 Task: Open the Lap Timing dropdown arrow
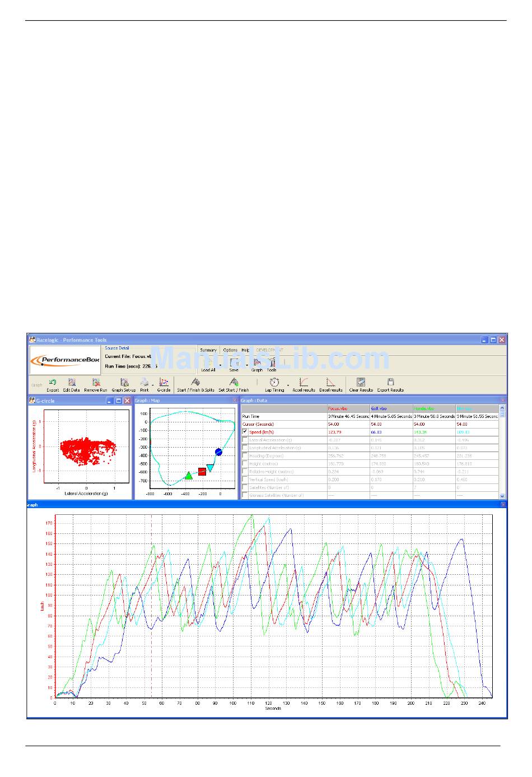tap(288, 385)
